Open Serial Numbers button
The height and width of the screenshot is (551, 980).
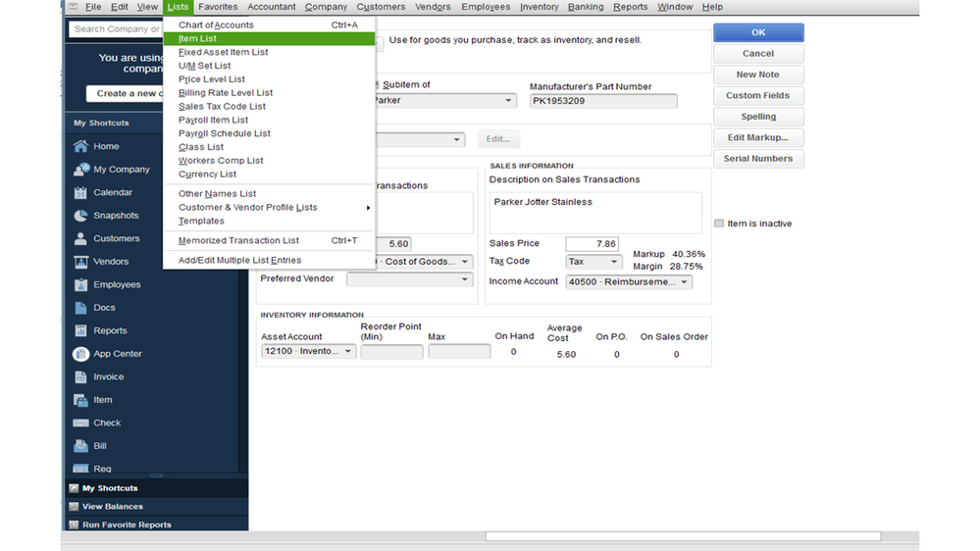[x=758, y=159]
